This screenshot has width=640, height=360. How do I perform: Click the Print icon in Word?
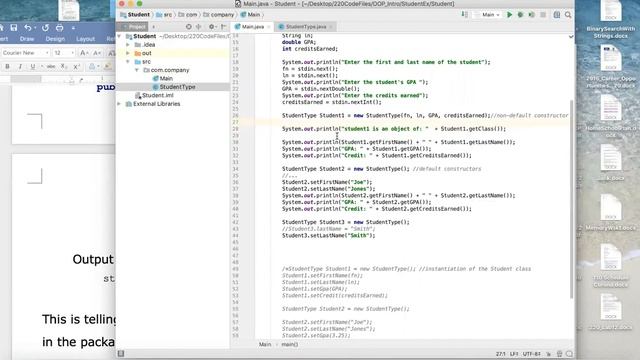click(60, 28)
